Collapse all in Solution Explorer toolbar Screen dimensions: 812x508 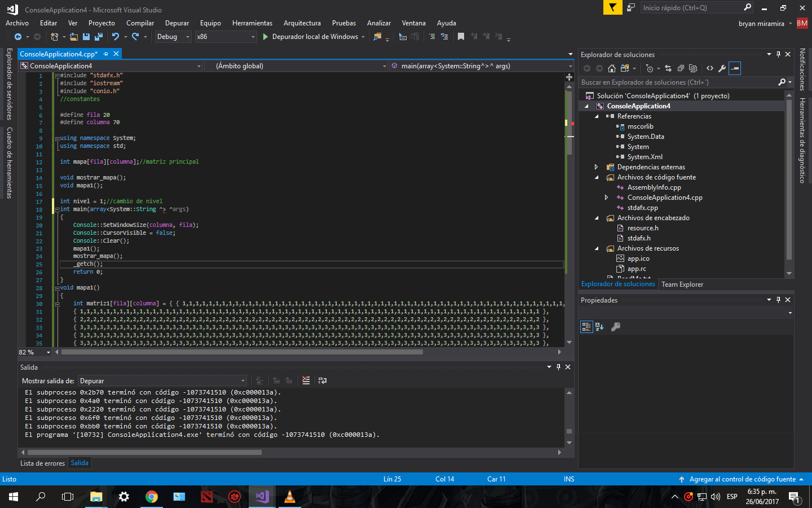(681, 68)
